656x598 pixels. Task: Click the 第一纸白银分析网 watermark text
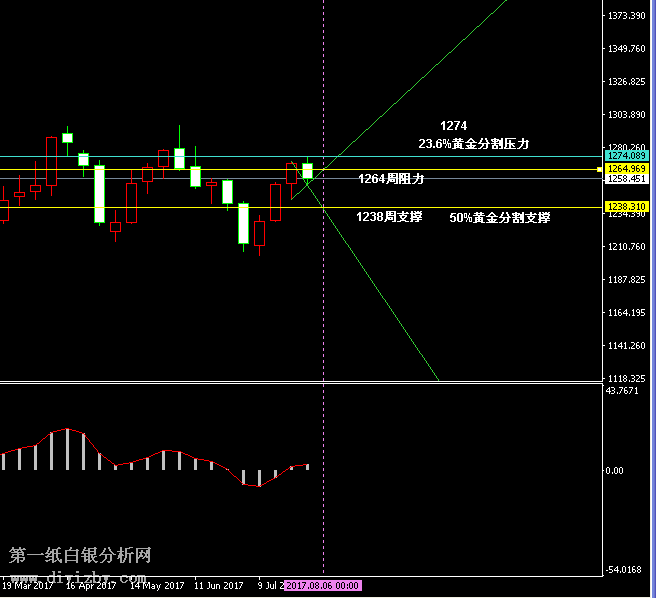80,555
